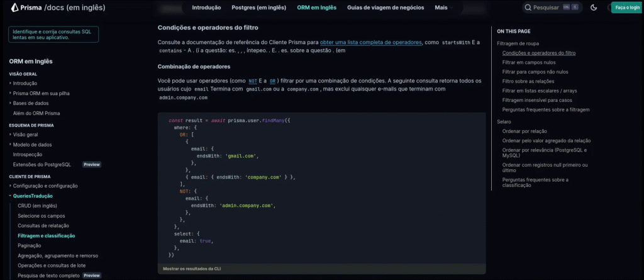Click the ON THIS PAGE heading
Image resolution: width=644 pixels, height=280 pixels.
coord(513,31)
